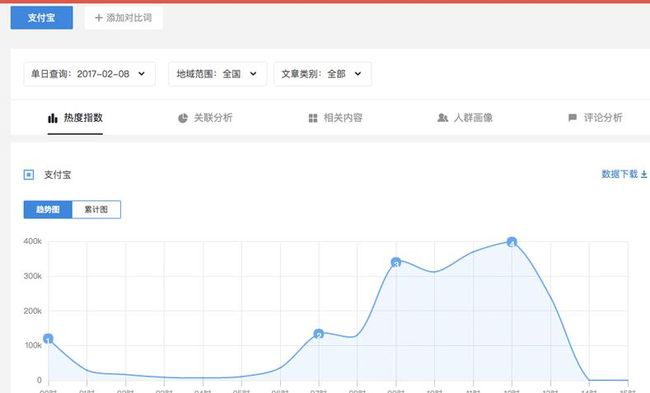
Task: Select the 累计图 view toggle
Action: click(x=96, y=209)
